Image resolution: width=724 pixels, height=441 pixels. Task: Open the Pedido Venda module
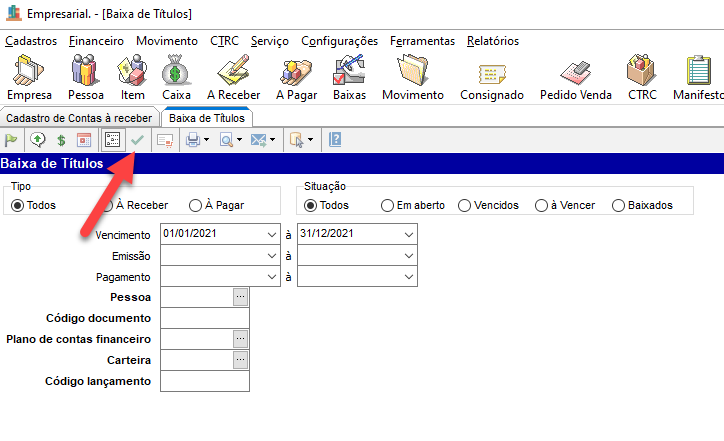pyautogui.click(x=574, y=77)
